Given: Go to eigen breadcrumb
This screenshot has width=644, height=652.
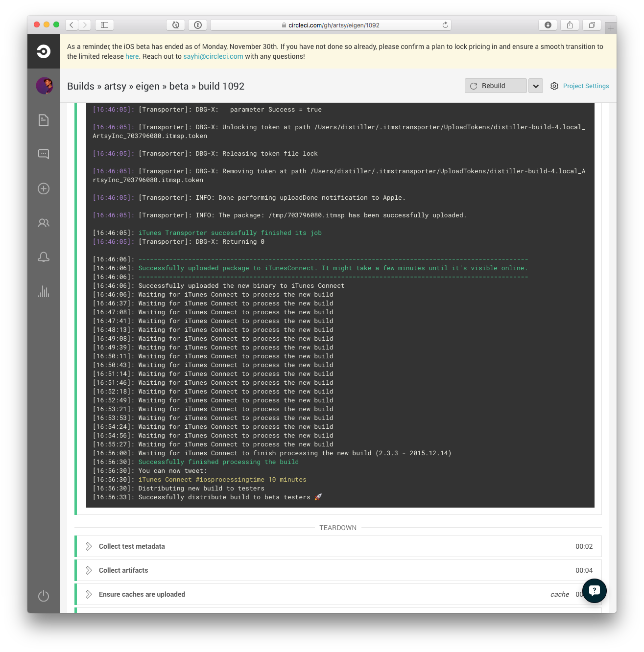Looking at the screenshot, I should pyautogui.click(x=147, y=86).
